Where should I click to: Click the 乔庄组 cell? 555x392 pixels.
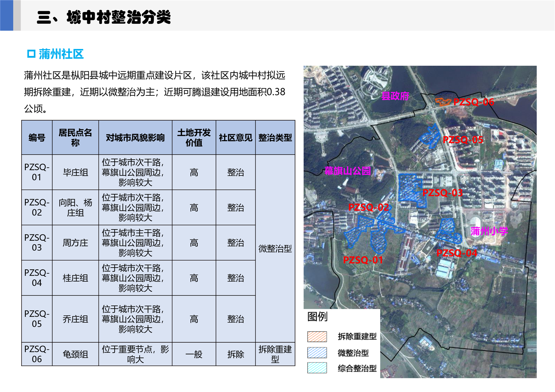pyautogui.click(x=76, y=319)
